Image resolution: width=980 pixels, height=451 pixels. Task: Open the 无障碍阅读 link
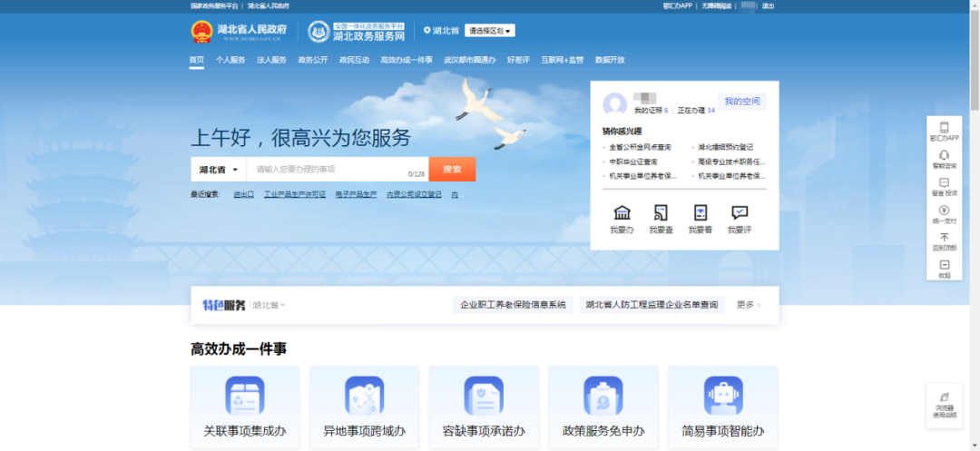pos(716,5)
